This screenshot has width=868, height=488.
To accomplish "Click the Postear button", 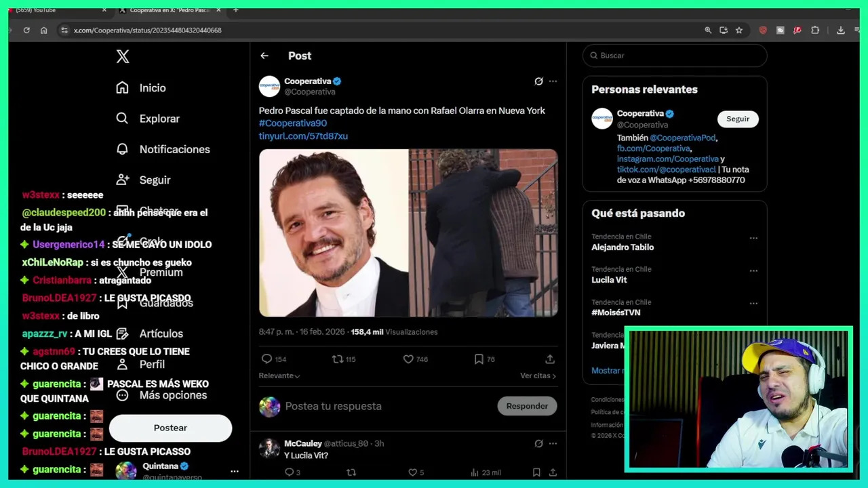I will 170,428.
